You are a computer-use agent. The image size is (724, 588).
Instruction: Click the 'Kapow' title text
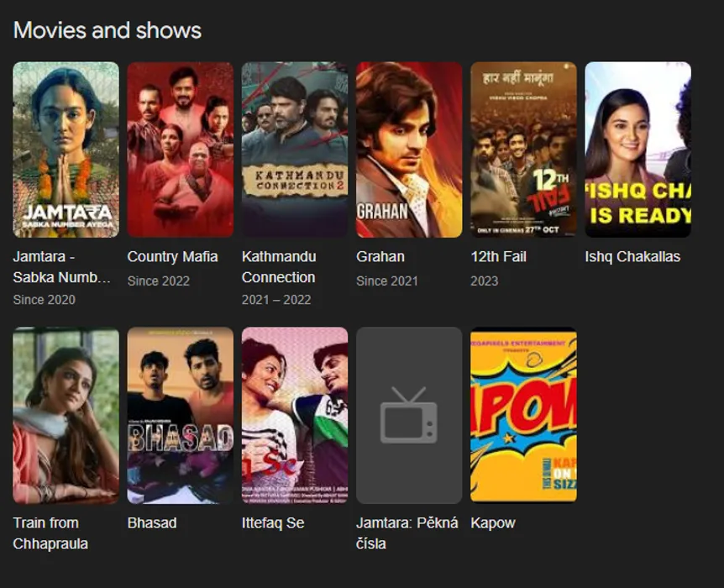[492, 522]
